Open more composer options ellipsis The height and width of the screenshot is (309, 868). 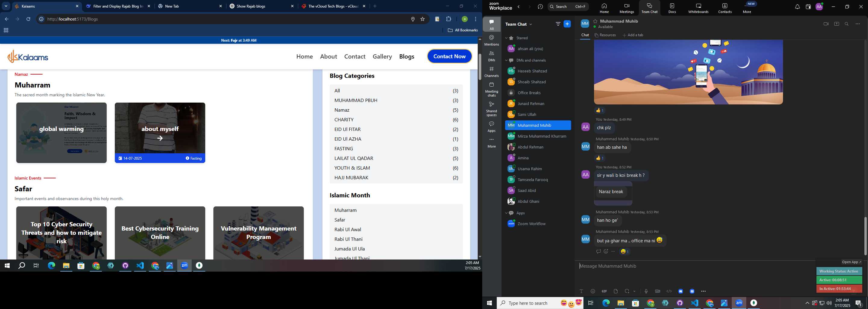[x=703, y=291]
